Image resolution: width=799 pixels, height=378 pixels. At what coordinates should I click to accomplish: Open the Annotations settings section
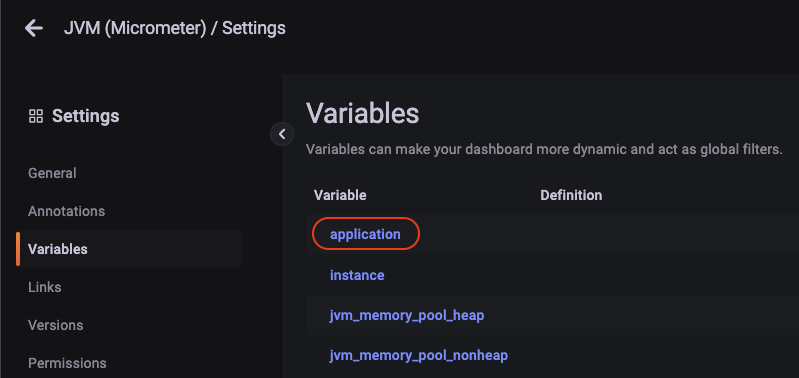pyautogui.click(x=66, y=211)
